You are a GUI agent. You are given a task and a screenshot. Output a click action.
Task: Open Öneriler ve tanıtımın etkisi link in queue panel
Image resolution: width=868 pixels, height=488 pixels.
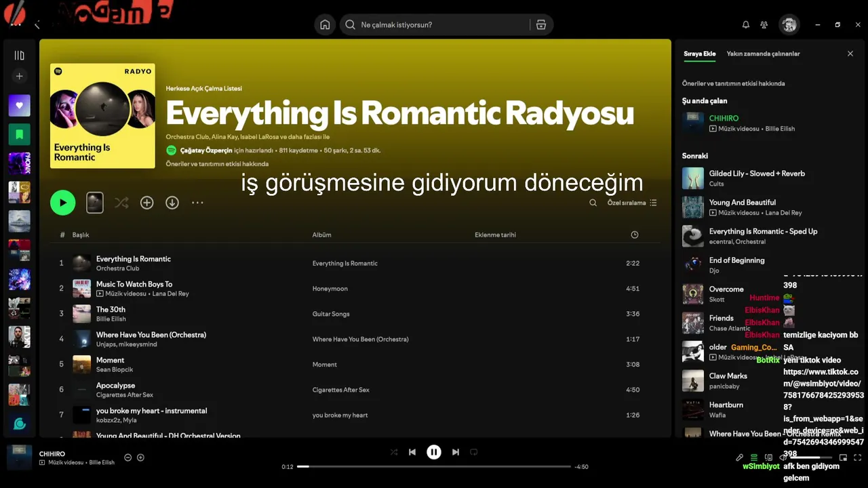[x=733, y=83]
